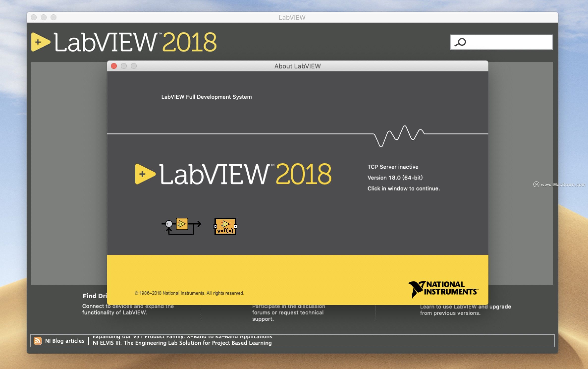The image size is (588, 369).
Task: Open the NI Blog articles label
Action: 65,341
